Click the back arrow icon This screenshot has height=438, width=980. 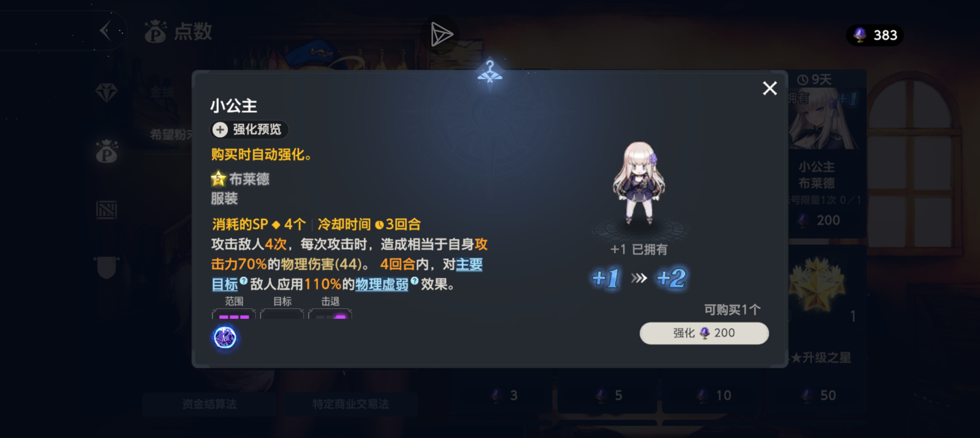106,31
